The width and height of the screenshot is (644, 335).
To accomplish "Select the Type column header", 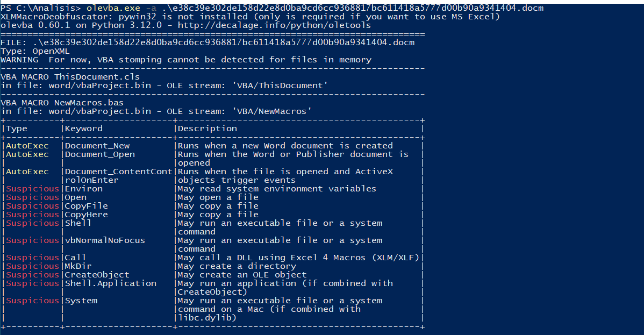I will 16,129.
